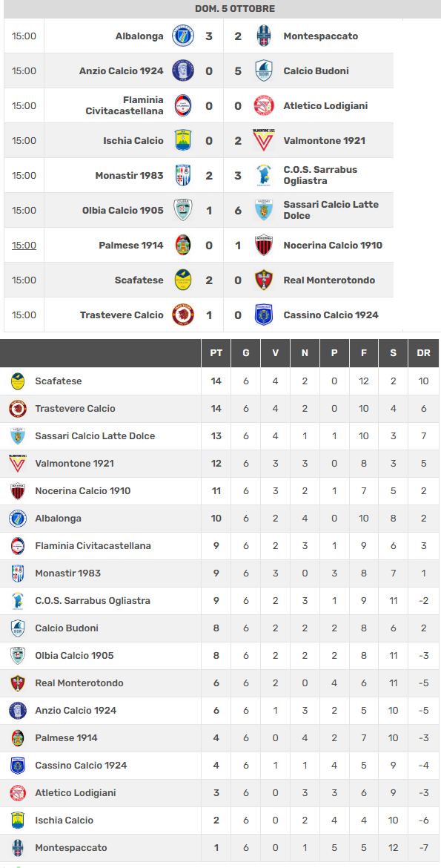Click the Albalonga crest in match list
Image resolution: width=441 pixels, height=868 pixels.
(183, 36)
